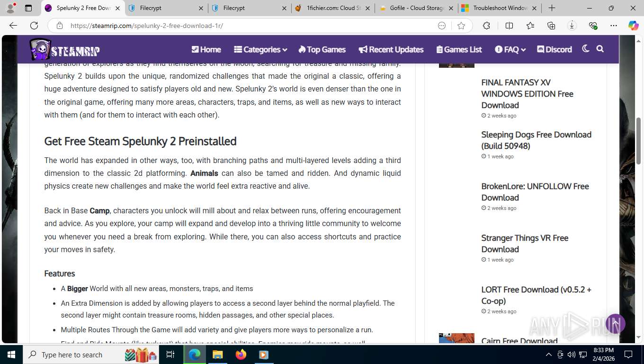Open the Games List page
Screen dimensions: 644x364
(459, 49)
